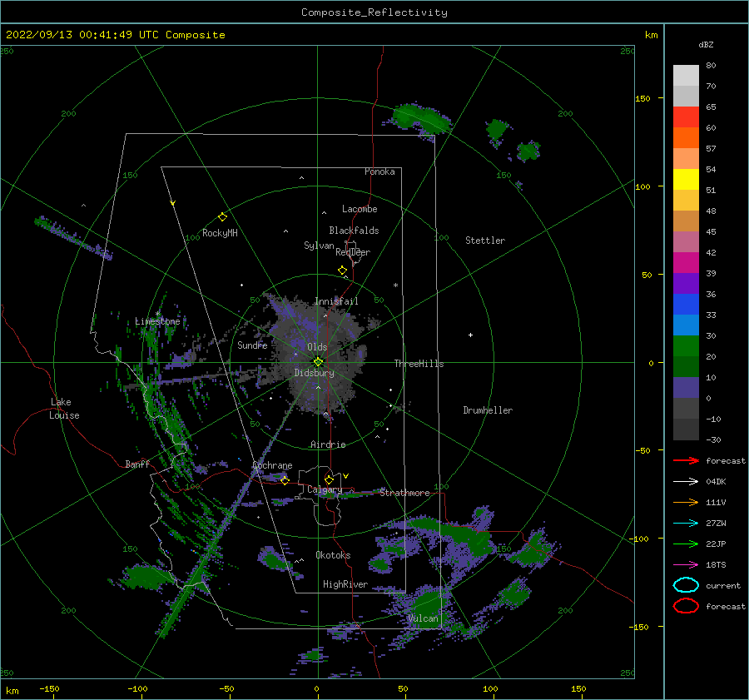Click the Stettler label
This screenshot has width=749, height=700.
[x=485, y=241]
